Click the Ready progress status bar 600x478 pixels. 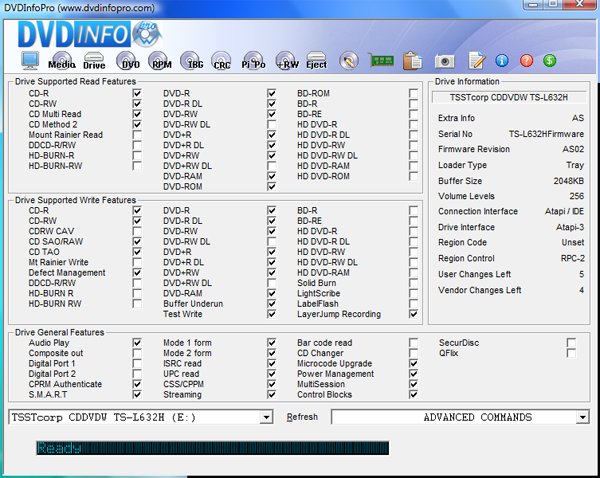click(213, 448)
